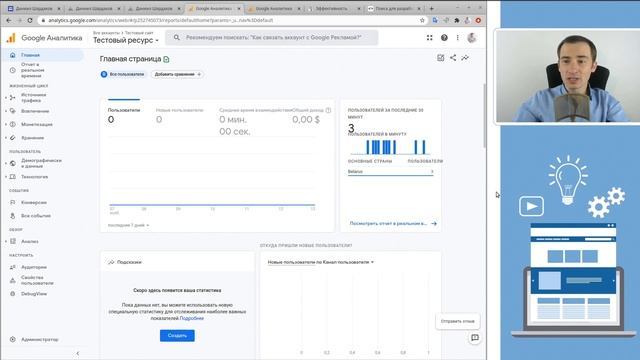Close the active Google Аналитика browser tab

(x=239, y=8)
